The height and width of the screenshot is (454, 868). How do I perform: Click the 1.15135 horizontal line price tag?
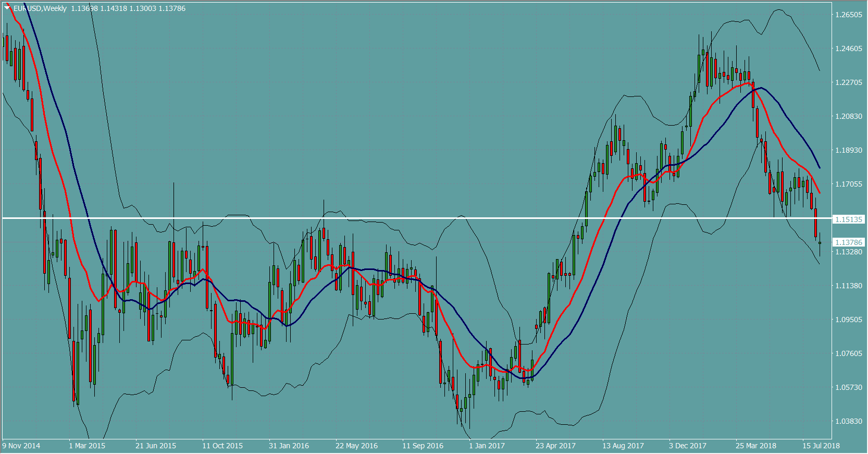(849, 219)
